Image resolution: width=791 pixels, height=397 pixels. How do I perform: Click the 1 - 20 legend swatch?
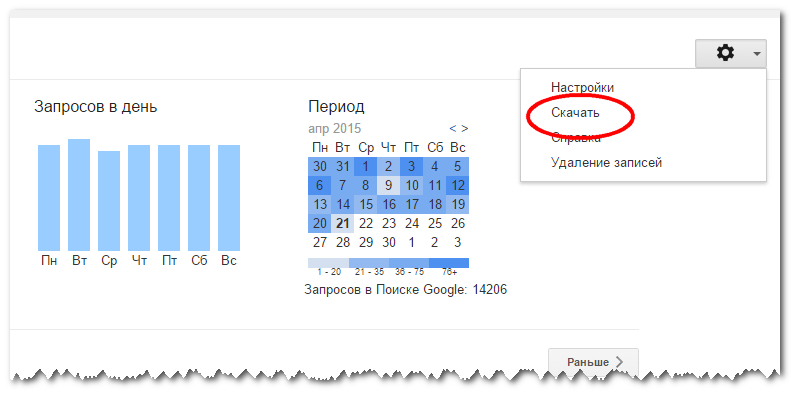click(x=328, y=263)
